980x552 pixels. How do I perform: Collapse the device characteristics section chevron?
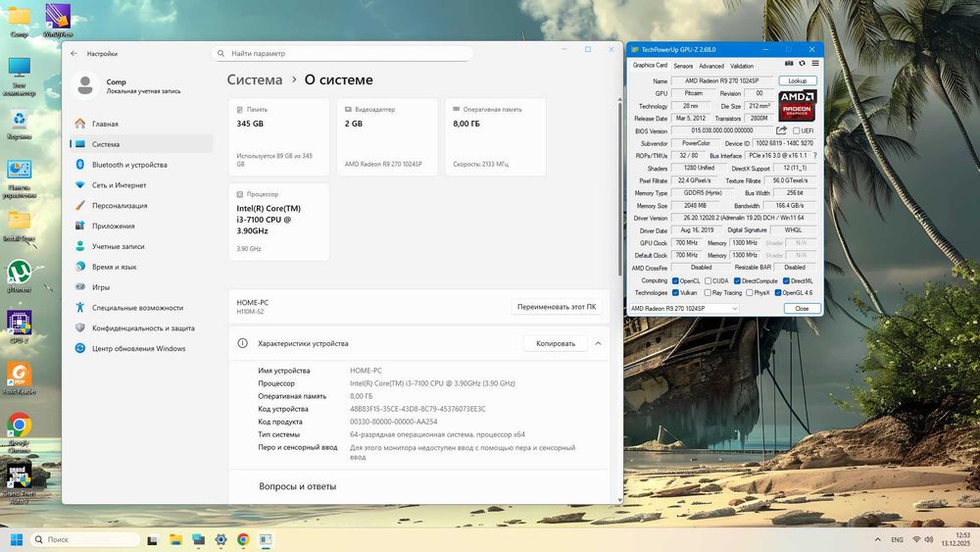point(598,343)
